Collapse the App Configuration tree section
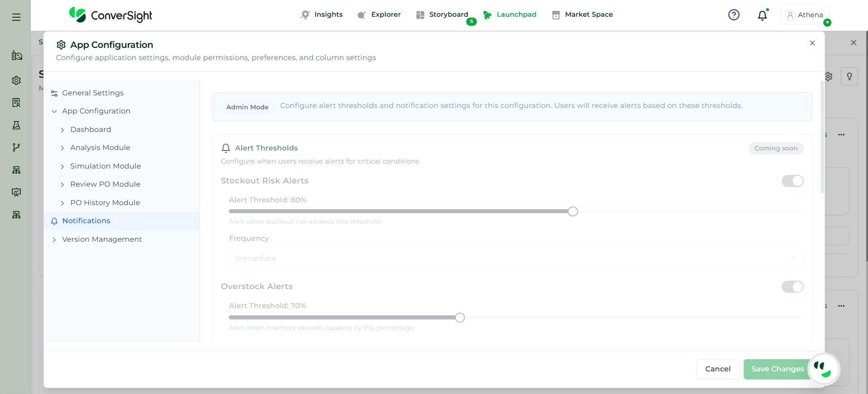The height and width of the screenshot is (394, 868). click(54, 111)
